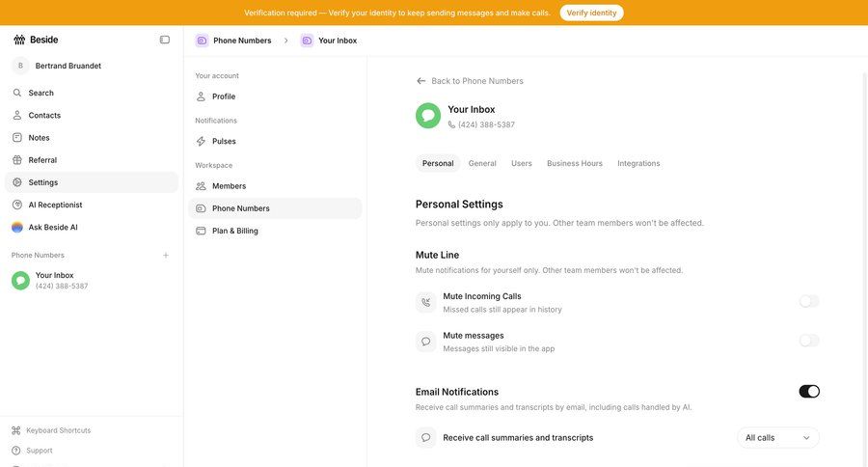
Task: Click the Notes icon in sidebar
Action: (17, 137)
